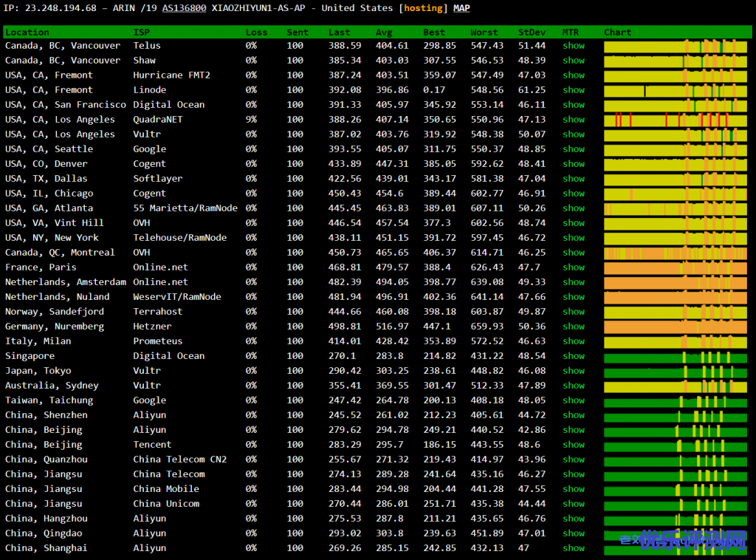Click the Loss column header
Image resolution: width=756 pixels, height=560 pixels.
click(256, 33)
